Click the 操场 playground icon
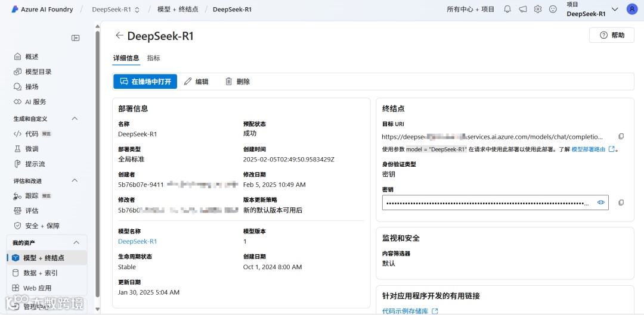The width and height of the screenshot is (644, 315). click(x=17, y=87)
